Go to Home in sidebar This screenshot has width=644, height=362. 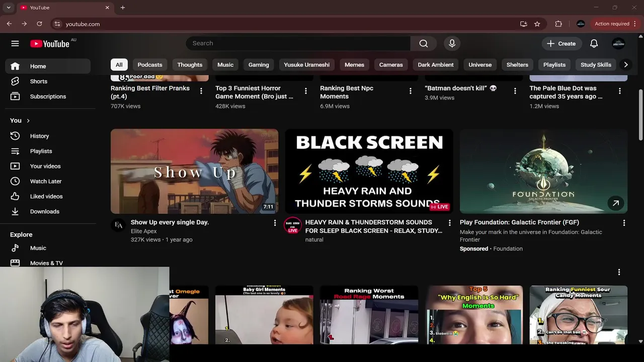click(48, 66)
